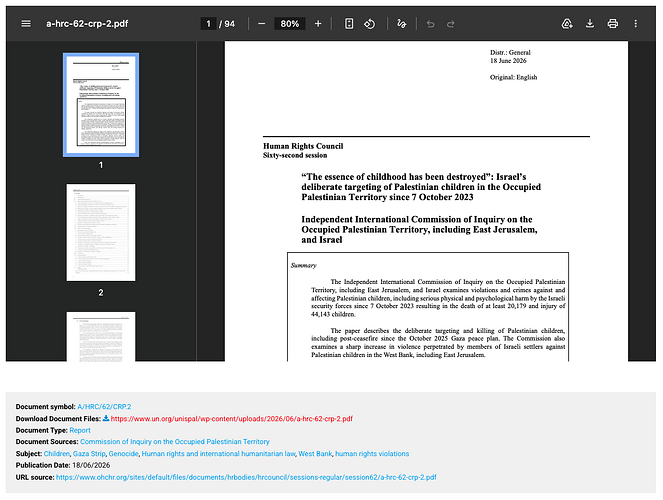Click the 80% zoom level field
The height and width of the screenshot is (500, 663).
pyautogui.click(x=290, y=24)
